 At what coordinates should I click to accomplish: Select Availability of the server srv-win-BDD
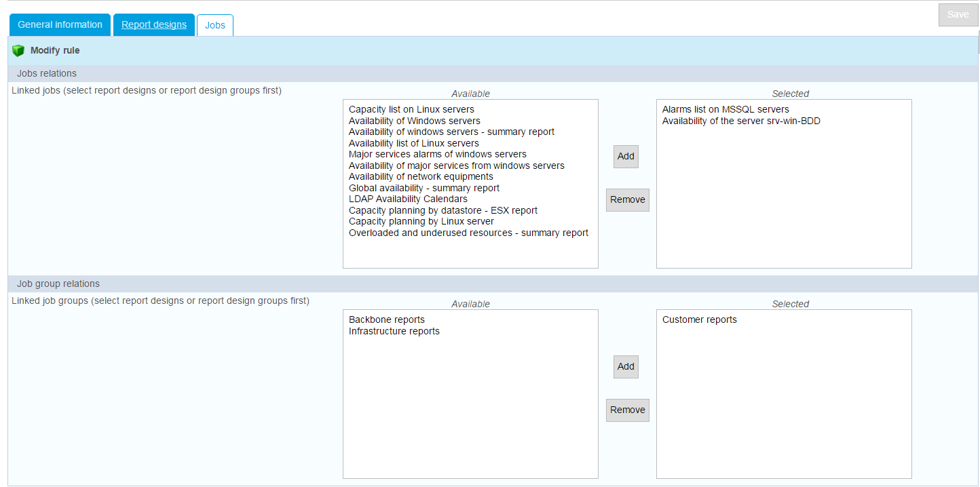click(x=741, y=121)
